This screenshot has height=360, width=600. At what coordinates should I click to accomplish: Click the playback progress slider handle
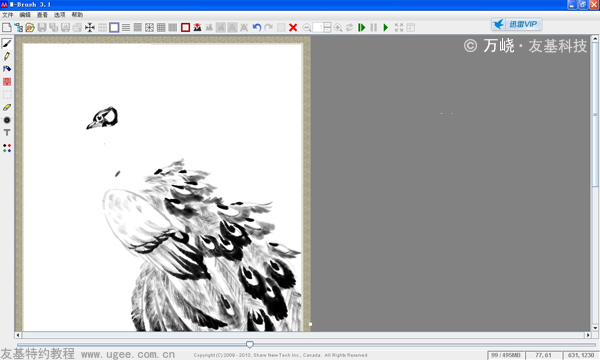click(x=249, y=345)
